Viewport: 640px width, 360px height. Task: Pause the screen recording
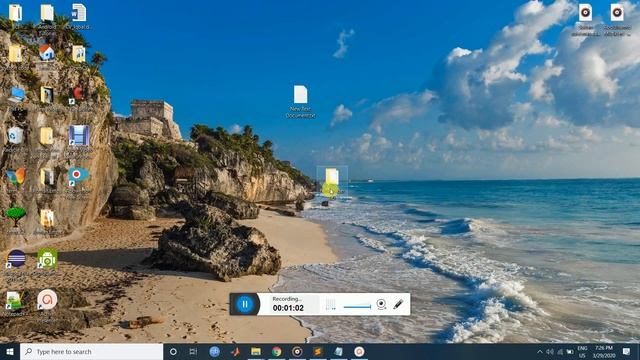coord(245,304)
